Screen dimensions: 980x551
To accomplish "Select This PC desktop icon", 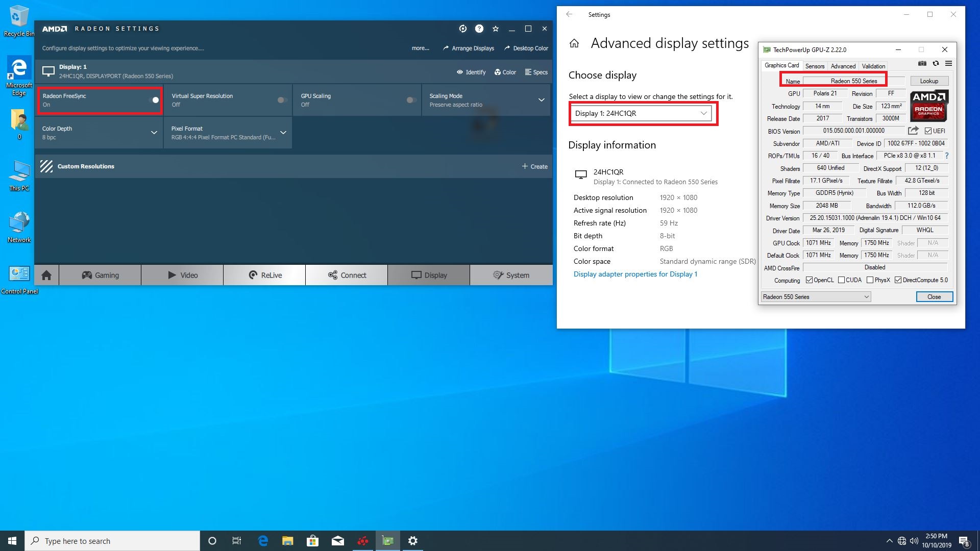I will point(19,176).
